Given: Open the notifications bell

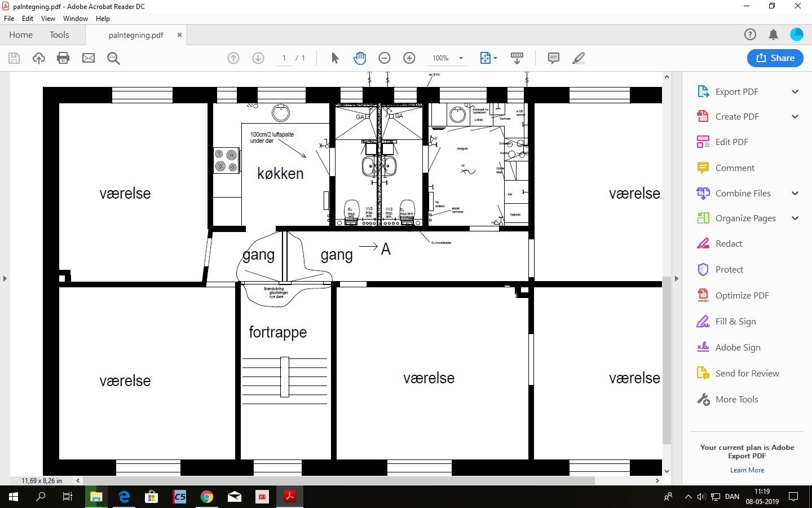Looking at the screenshot, I should pos(773,35).
